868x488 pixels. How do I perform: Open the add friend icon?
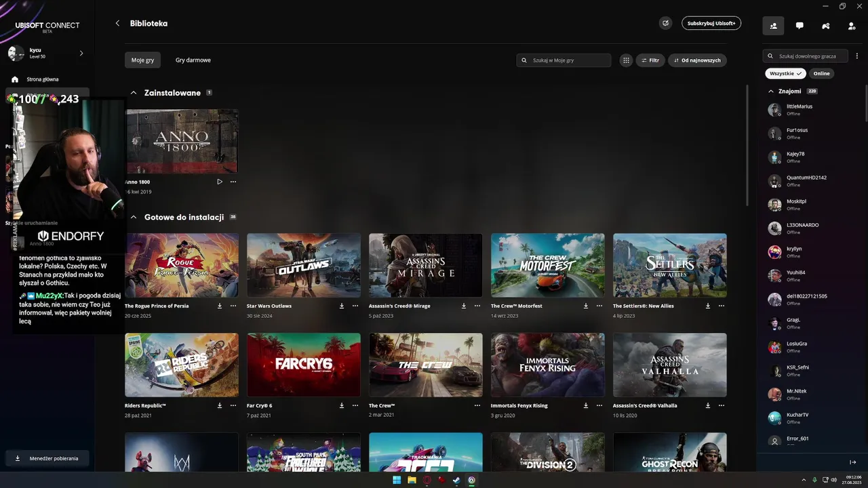[x=852, y=26]
